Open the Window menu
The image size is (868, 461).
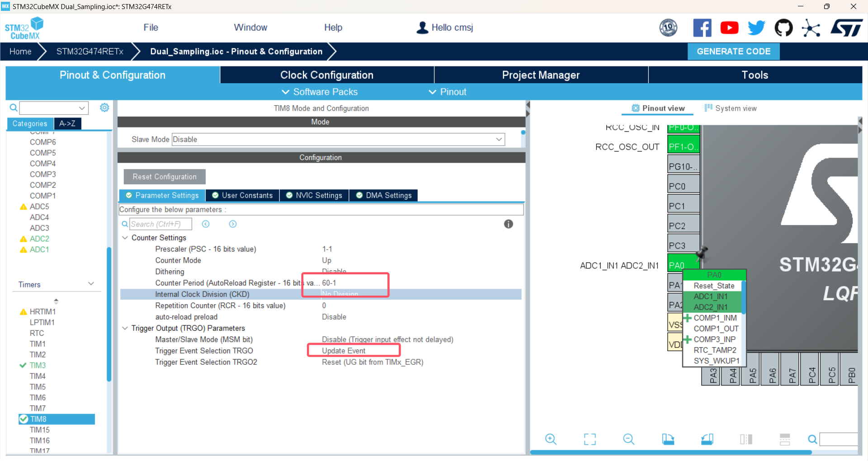[x=250, y=28]
